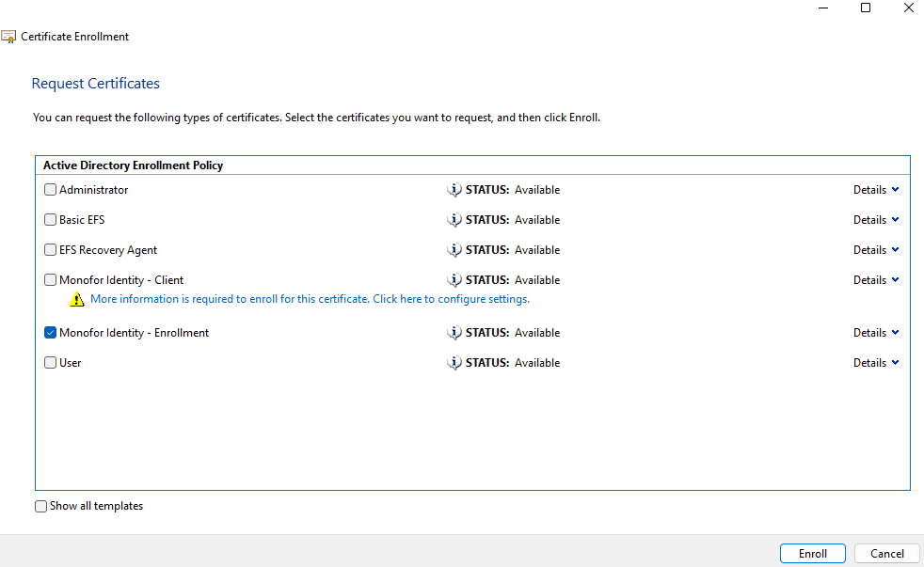Tick the Basic EFS checkbox
924x567 pixels.
click(x=51, y=220)
